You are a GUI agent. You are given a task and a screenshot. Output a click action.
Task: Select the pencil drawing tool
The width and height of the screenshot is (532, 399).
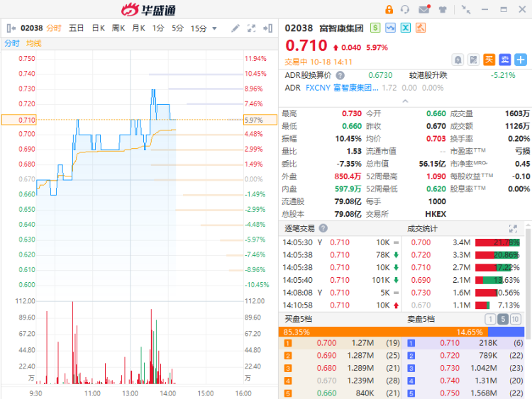[235, 28]
